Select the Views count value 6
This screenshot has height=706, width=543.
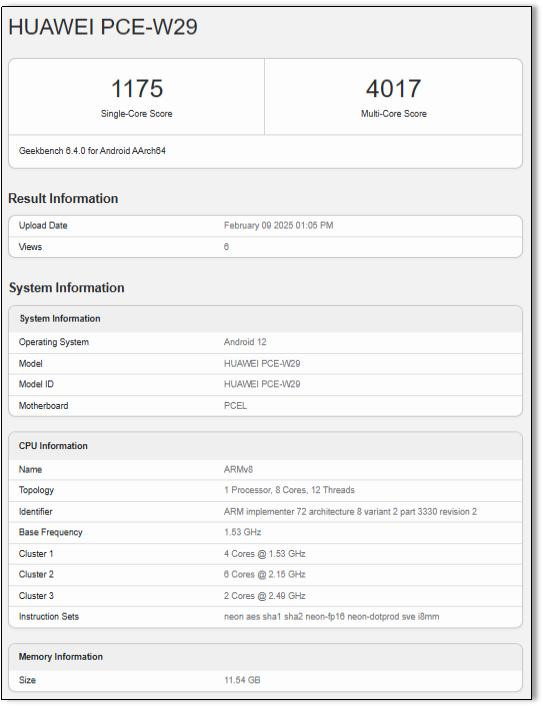(226, 247)
